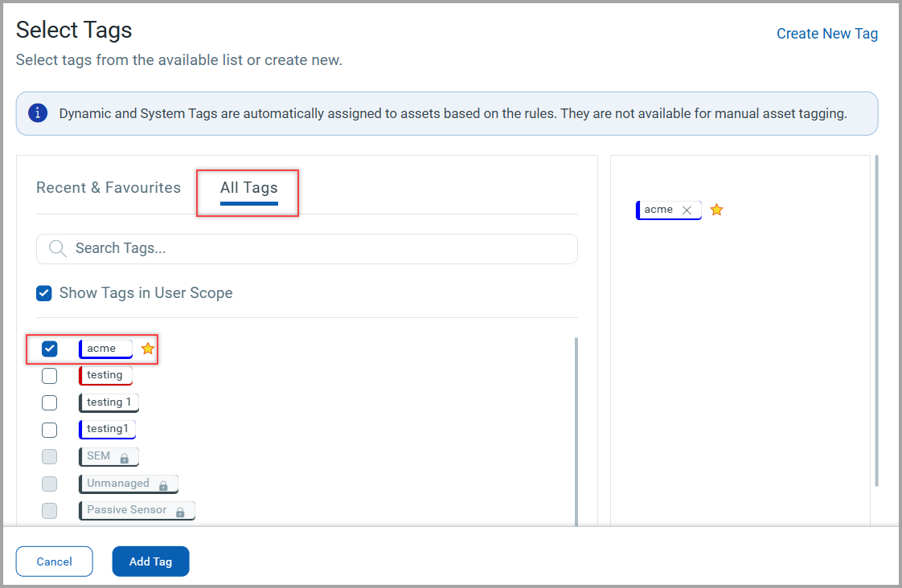Switch to Recent & Favourites tab
The width and height of the screenshot is (902, 588).
point(109,188)
